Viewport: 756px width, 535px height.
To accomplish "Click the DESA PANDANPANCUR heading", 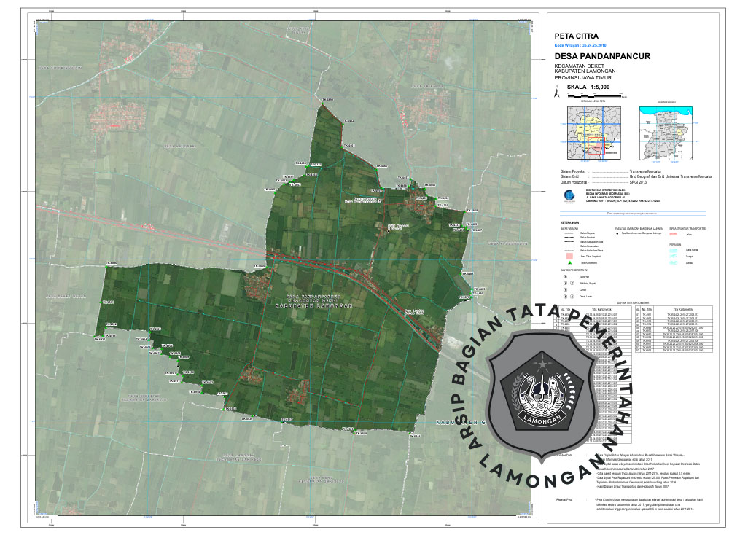I will coord(602,55).
